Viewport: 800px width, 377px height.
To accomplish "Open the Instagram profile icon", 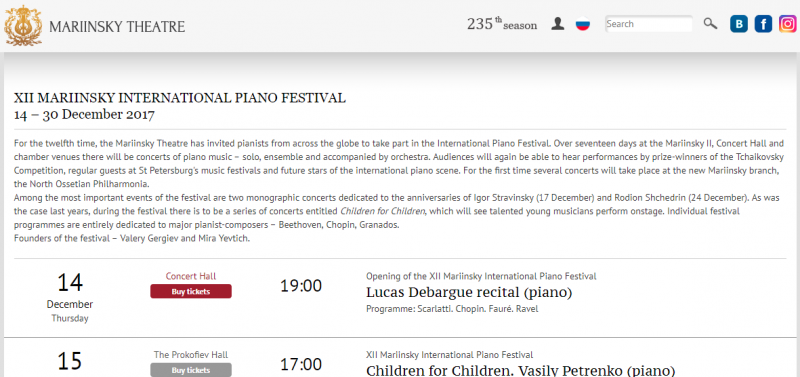I will click(788, 24).
